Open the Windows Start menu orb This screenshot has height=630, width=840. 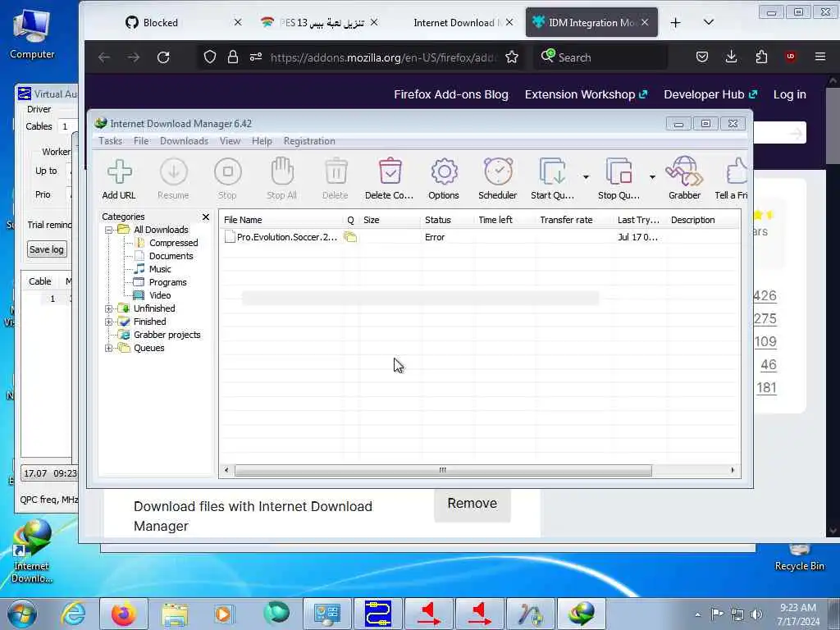22,614
